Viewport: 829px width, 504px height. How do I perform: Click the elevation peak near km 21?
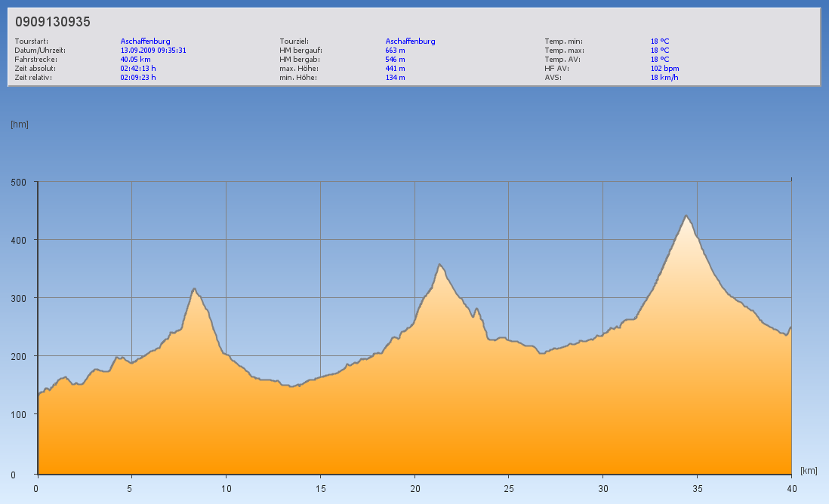(x=439, y=265)
